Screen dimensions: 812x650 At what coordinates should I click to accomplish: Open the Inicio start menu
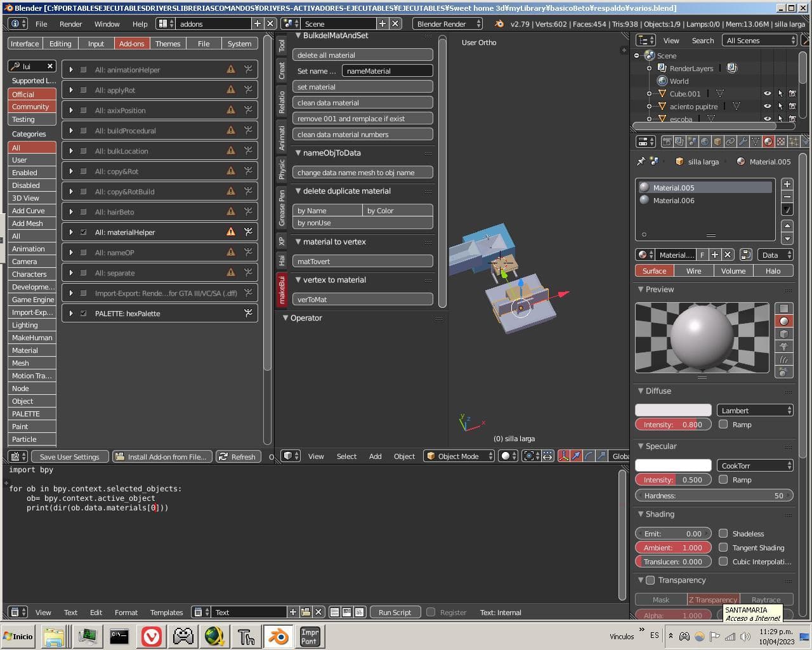18,636
